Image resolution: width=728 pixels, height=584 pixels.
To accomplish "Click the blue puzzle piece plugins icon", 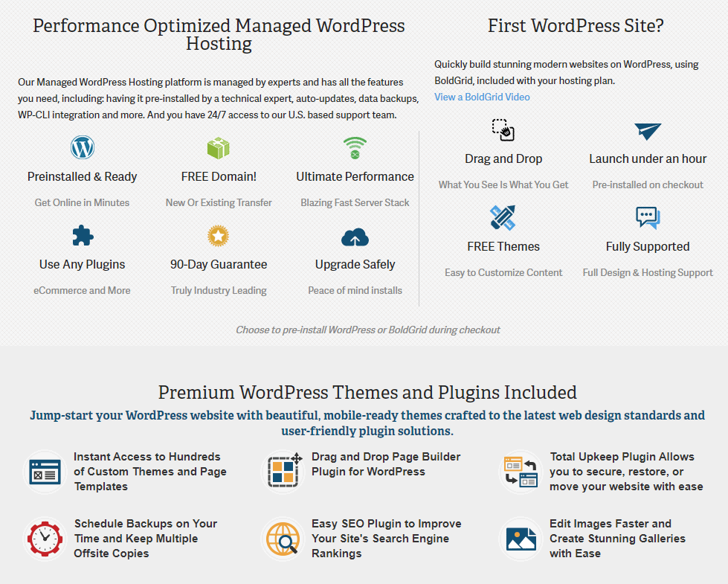I will (x=83, y=236).
